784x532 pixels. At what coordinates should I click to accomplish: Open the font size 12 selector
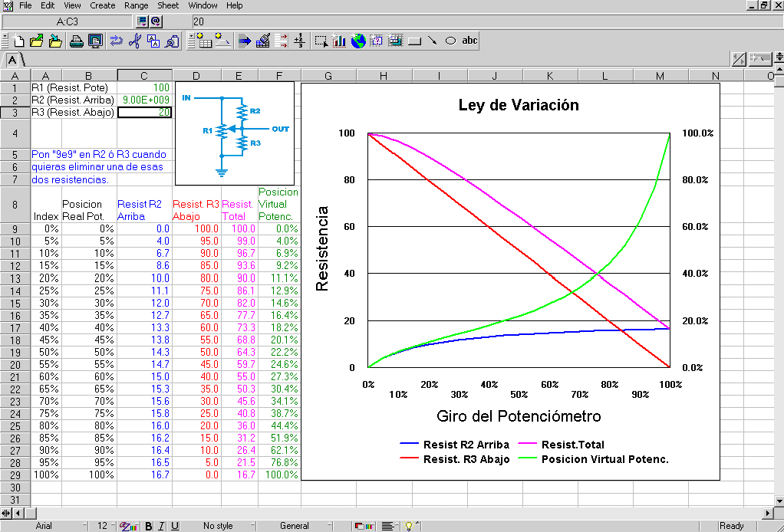click(102, 526)
